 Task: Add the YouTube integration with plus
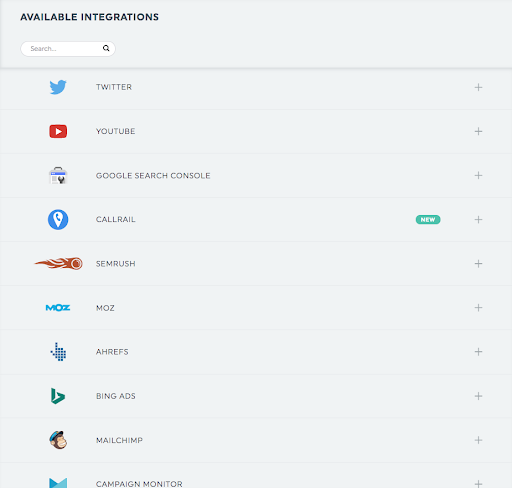tap(478, 131)
